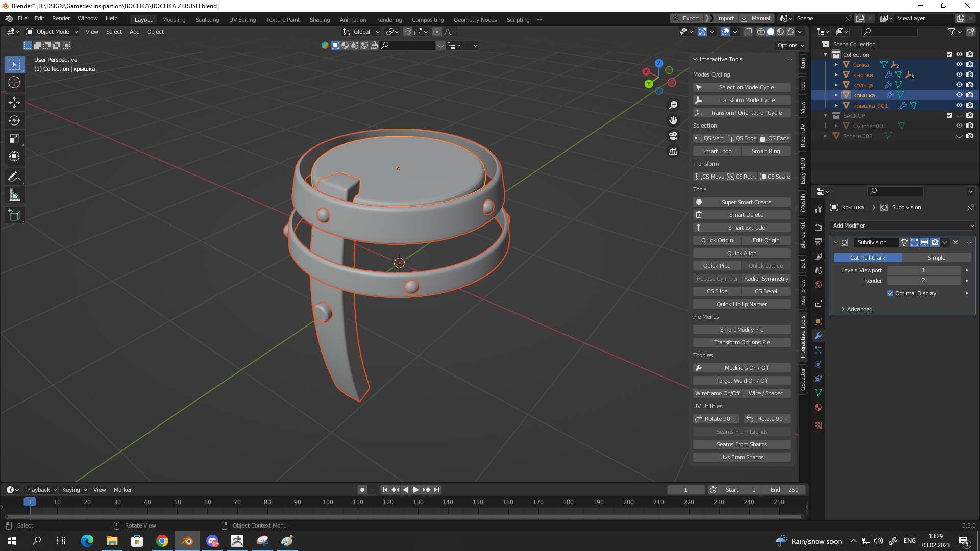The width and height of the screenshot is (980, 551).
Task: Switch to orthographic grid view icon
Action: coord(673,152)
